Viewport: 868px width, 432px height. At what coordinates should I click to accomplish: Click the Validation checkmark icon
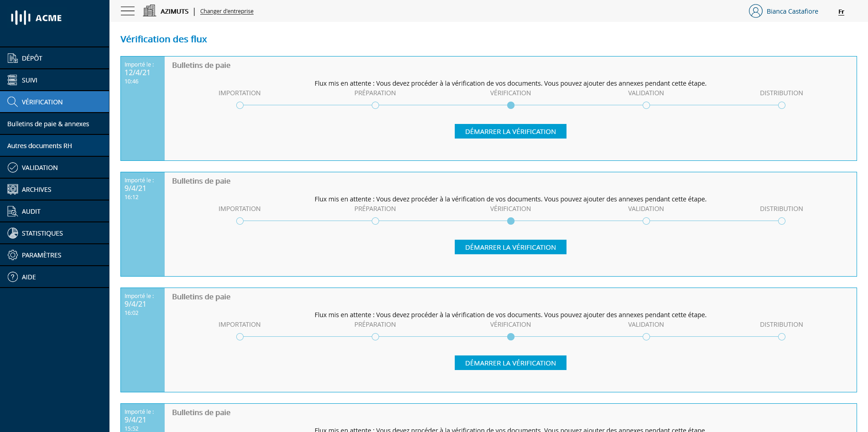tap(13, 168)
